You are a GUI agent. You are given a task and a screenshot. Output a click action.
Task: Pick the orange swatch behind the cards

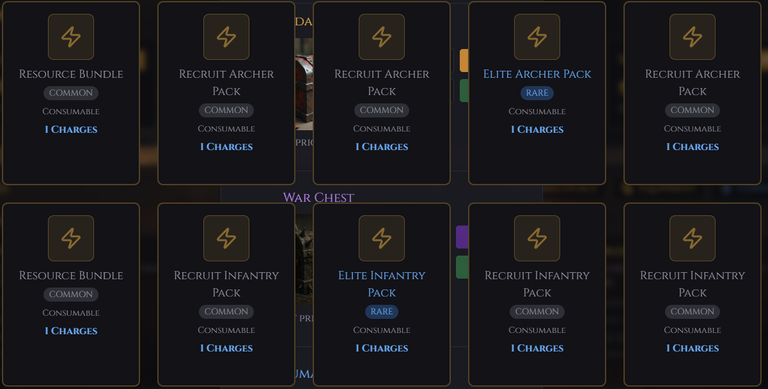[464, 60]
